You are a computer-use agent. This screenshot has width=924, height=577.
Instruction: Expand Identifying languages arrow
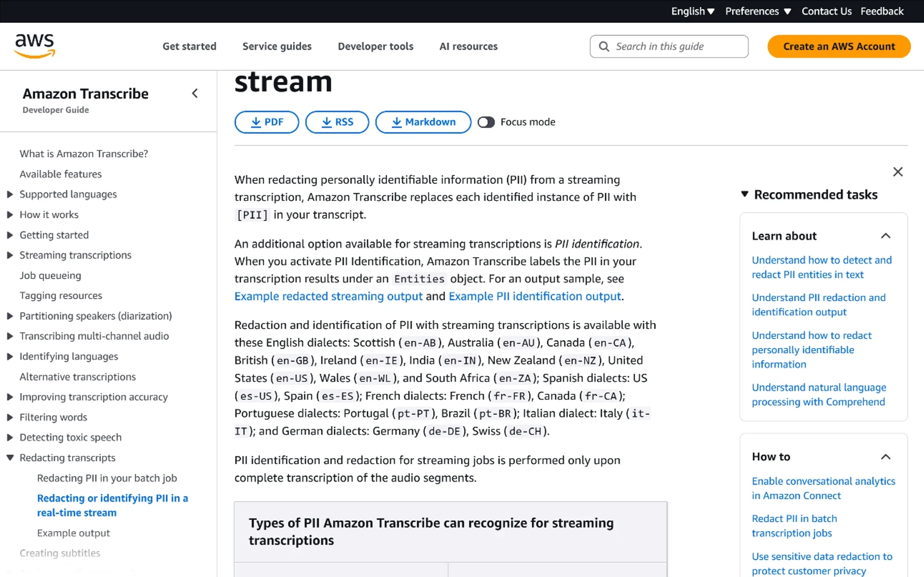pos(10,356)
